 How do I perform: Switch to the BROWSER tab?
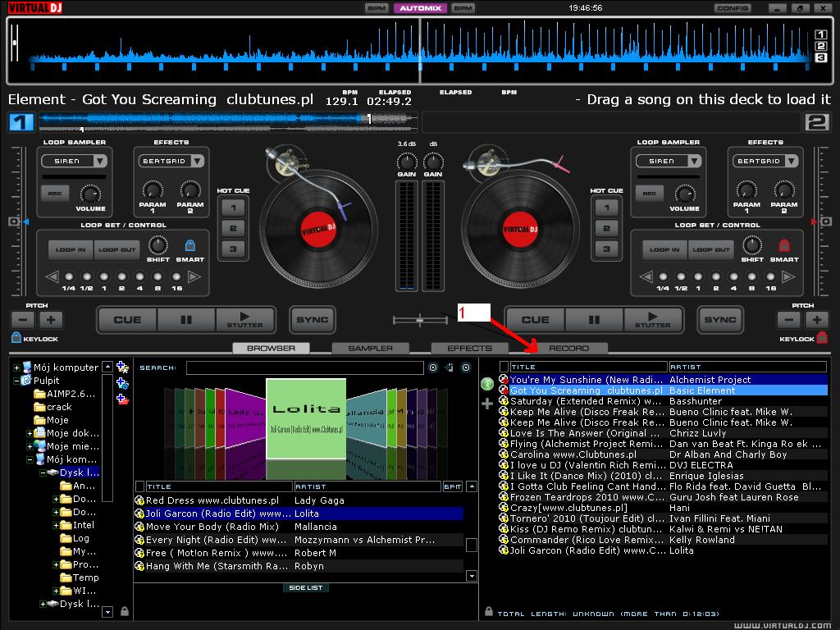point(271,348)
